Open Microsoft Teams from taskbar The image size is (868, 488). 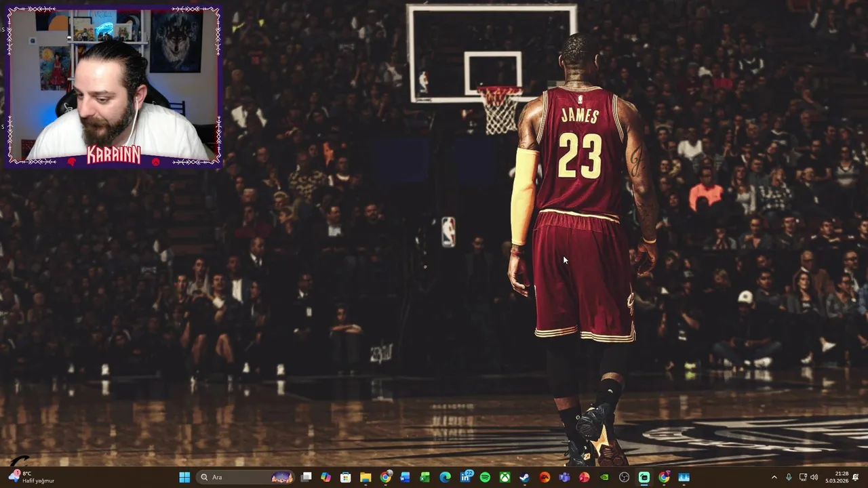pos(564,477)
